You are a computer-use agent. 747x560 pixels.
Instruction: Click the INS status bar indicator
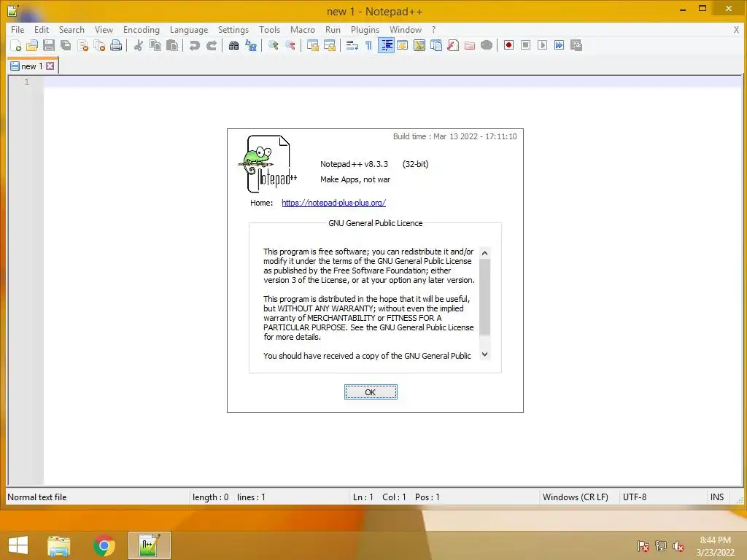(x=717, y=497)
